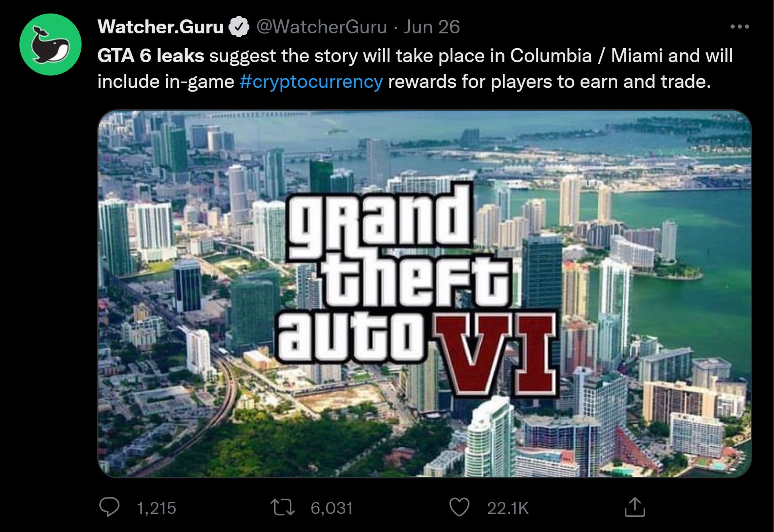Click the Watcher.Guru display name
This screenshot has height=532, width=774.
pyautogui.click(x=161, y=27)
